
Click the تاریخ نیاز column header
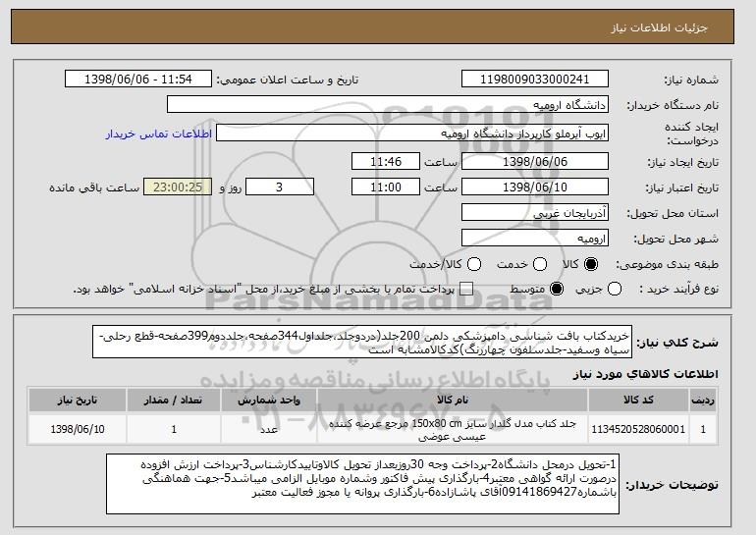78,401
